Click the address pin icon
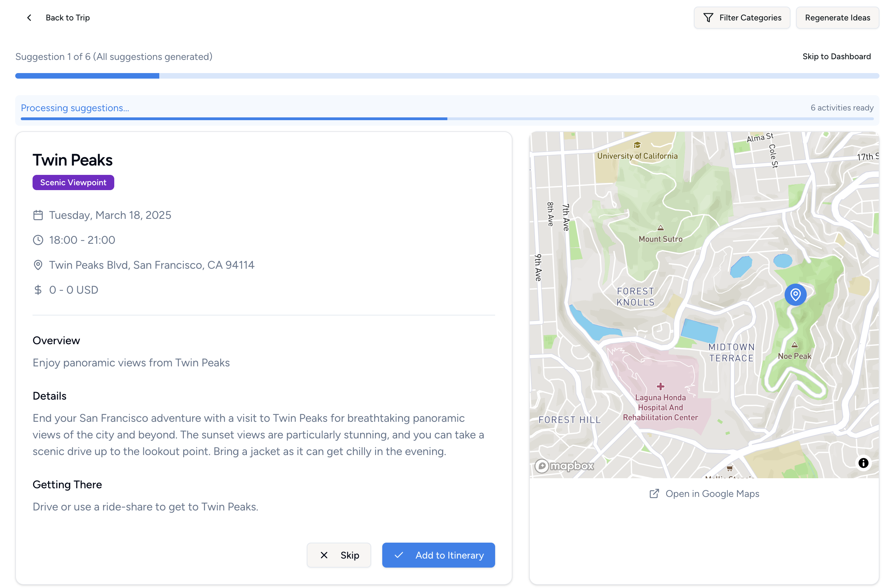Screen dimensions: 894x588 (x=38, y=265)
